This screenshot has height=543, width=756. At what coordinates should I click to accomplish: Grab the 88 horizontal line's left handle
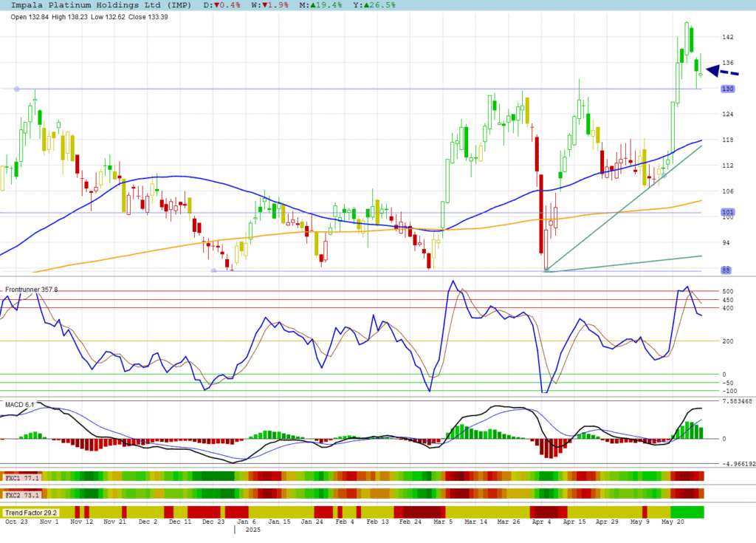tap(213, 271)
